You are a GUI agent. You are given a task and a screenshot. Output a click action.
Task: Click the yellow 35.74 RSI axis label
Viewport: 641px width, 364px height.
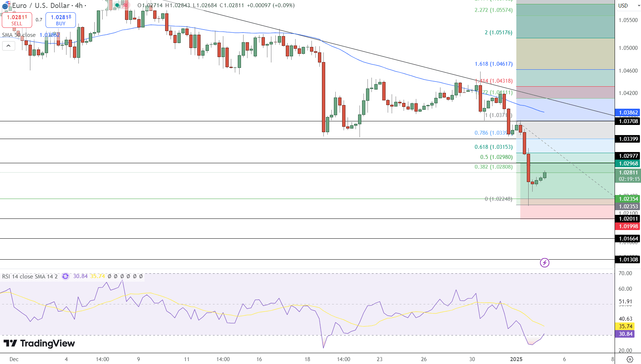coord(625,326)
